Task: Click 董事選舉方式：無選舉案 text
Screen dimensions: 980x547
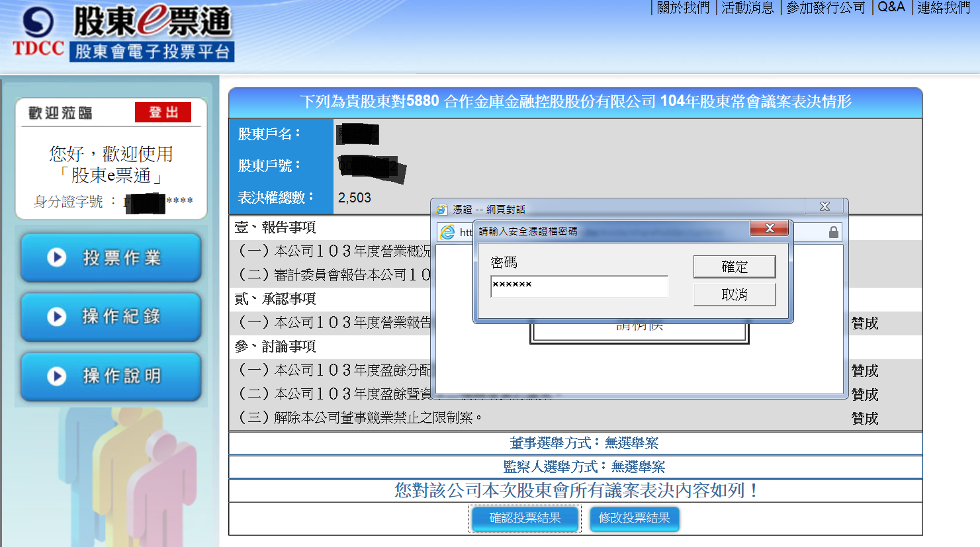Action: [584, 443]
